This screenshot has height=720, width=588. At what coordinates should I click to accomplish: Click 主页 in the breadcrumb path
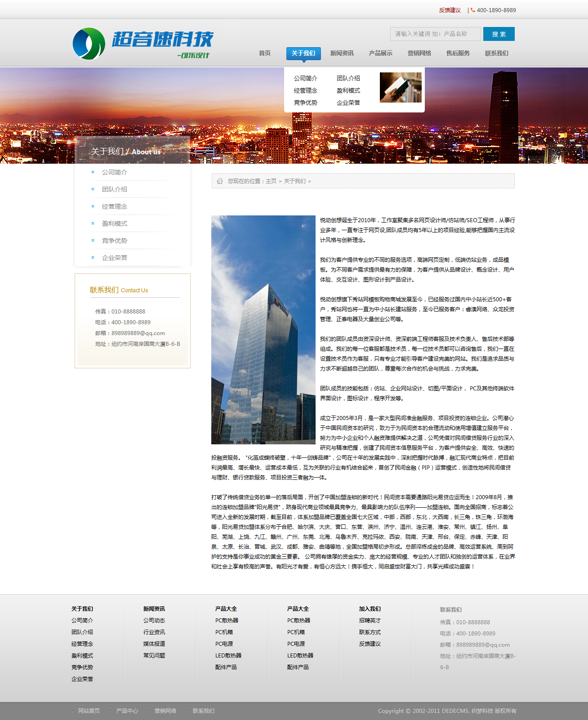(271, 181)
